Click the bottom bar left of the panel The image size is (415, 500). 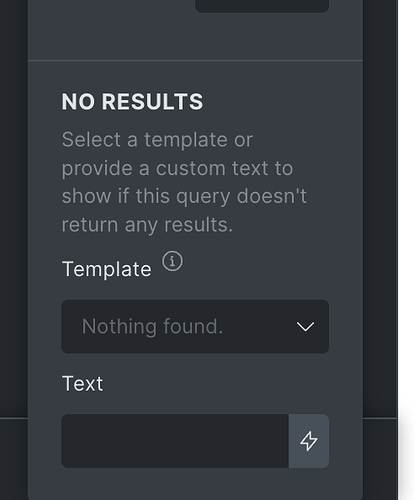(14, 459)
